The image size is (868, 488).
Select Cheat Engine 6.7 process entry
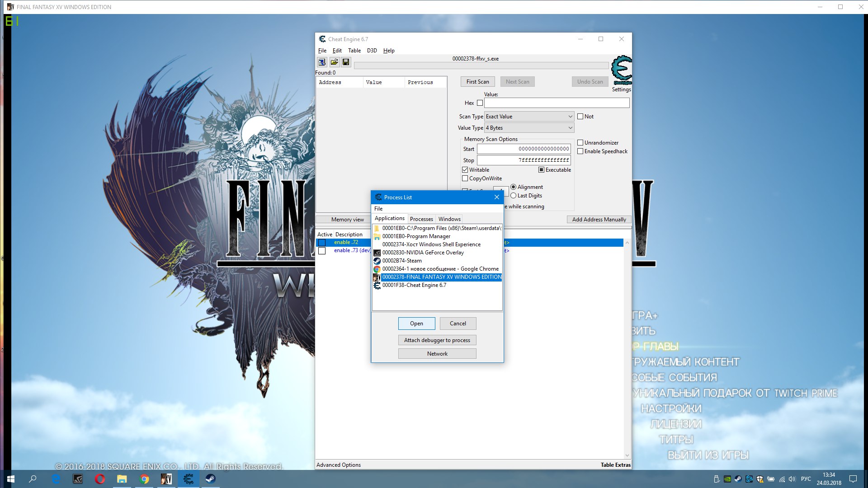tap(437, 285)
